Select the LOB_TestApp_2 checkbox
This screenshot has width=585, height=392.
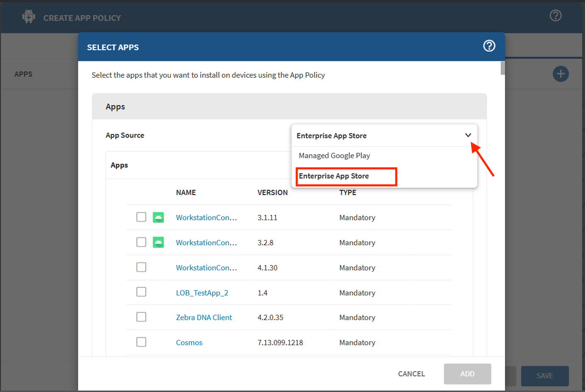[141, 292]
